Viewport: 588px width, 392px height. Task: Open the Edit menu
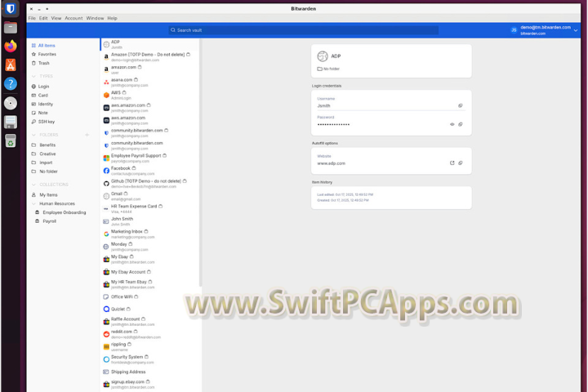point(43,18)
